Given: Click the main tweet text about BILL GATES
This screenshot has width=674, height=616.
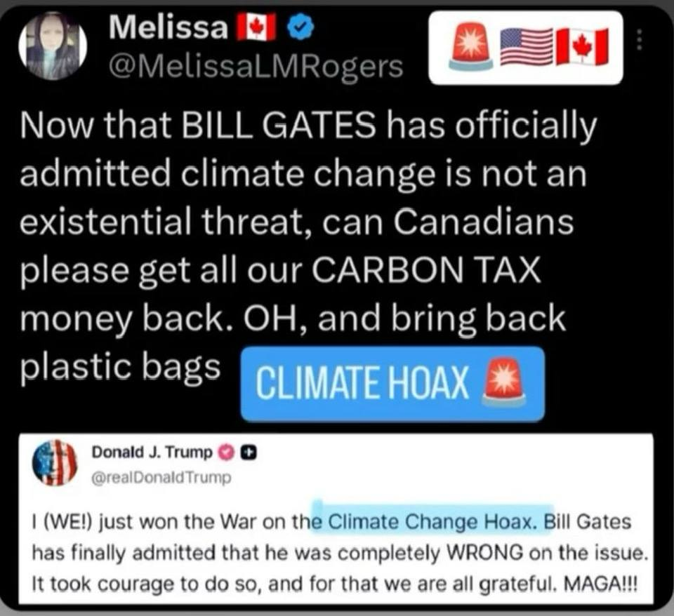Looking at the screenshot, I should click(308, 246).
